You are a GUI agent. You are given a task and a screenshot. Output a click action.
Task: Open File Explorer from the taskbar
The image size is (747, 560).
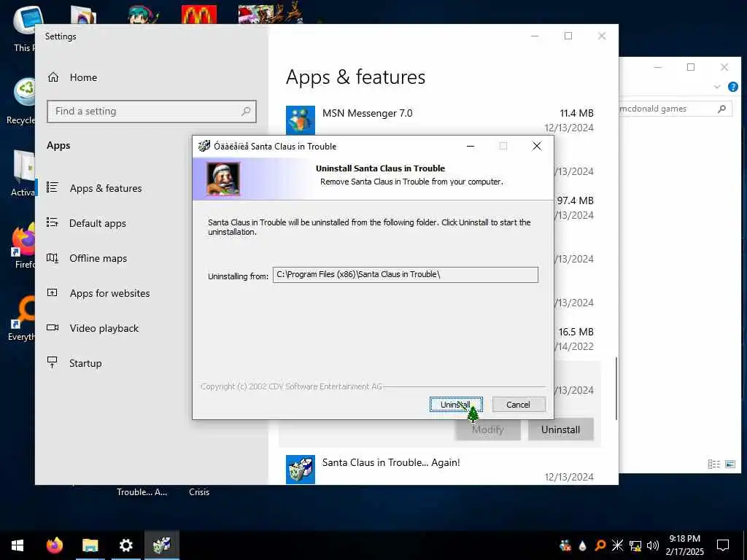[90, 545]
